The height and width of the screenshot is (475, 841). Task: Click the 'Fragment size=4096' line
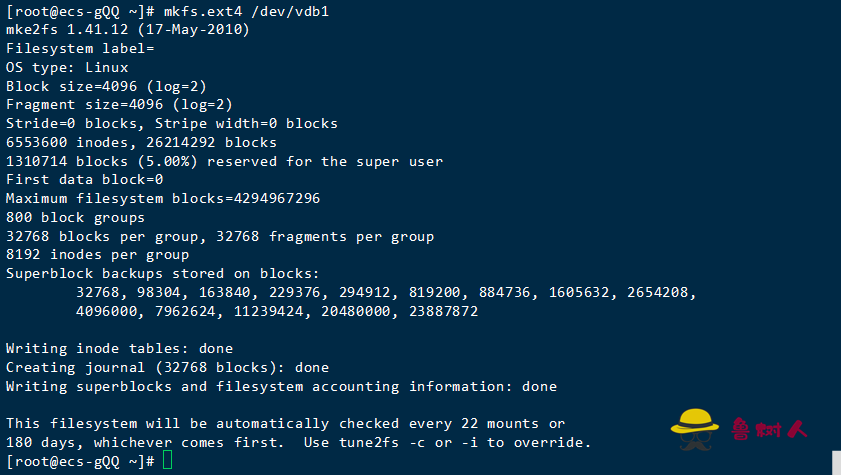(x=119, y=105)
